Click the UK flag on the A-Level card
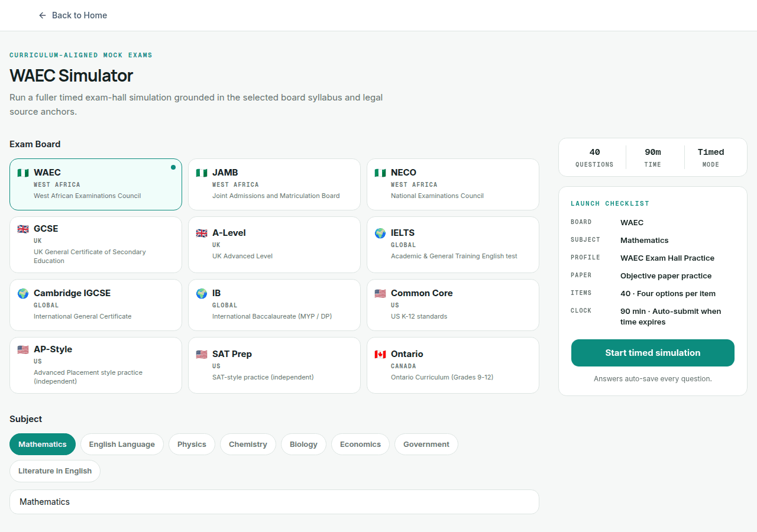 tap(202, 233)
